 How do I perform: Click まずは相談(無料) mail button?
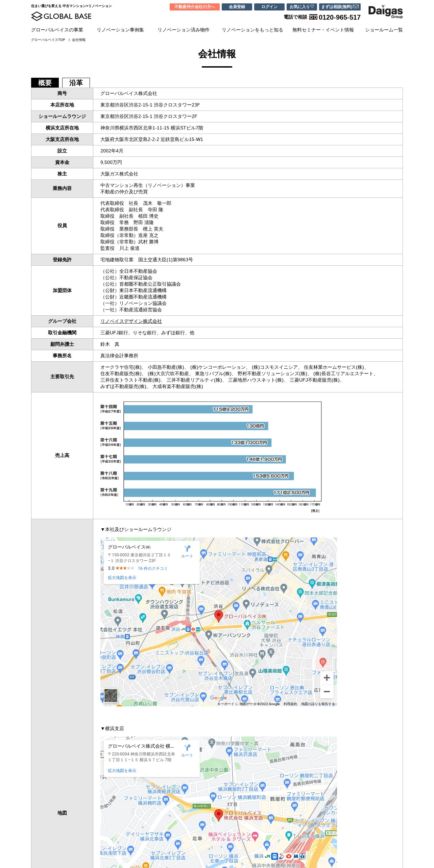pyautogui.click(x=340, y=7)
